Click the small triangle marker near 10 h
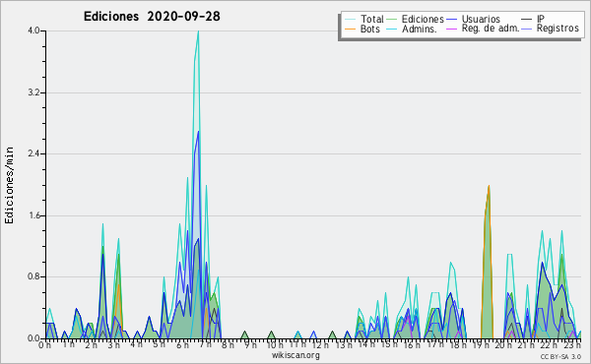The height and width of the screenshot is (364, 591). tap(272, 335)
